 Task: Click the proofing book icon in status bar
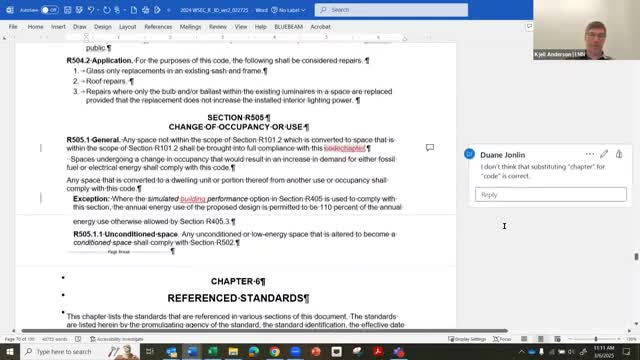78,339
